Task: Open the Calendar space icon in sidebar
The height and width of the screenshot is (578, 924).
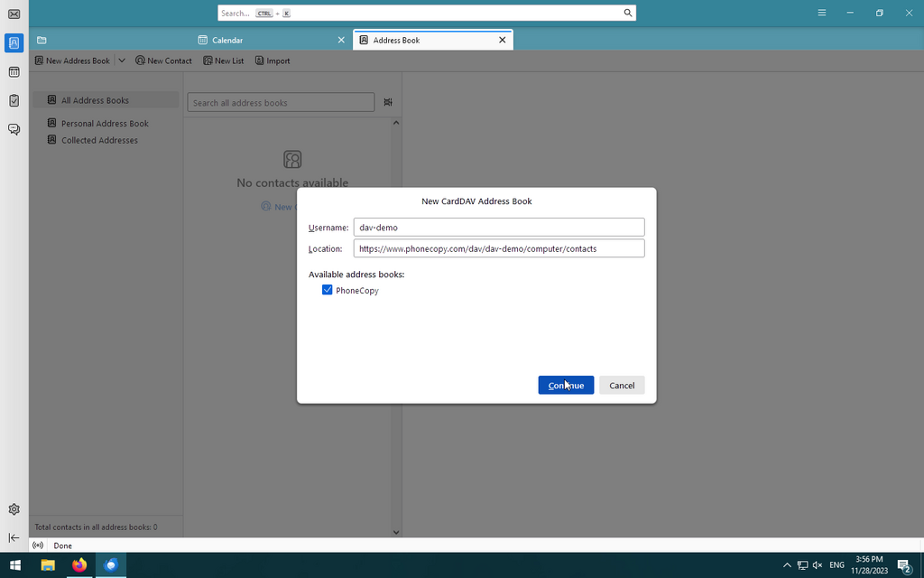Action: tap(14, 72)
